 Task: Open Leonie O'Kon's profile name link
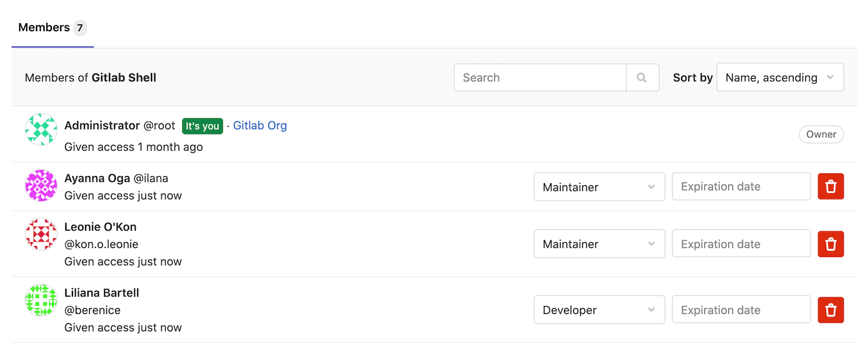100,227
